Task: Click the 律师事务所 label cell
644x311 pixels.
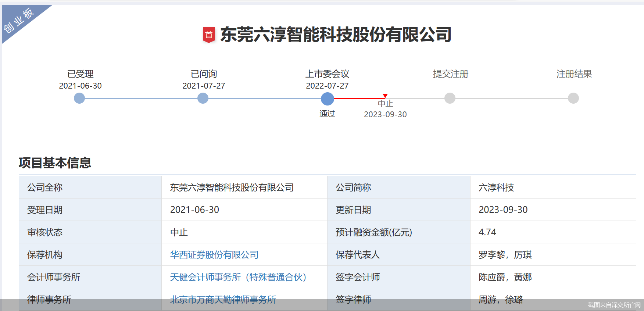Action: [90, 299]
